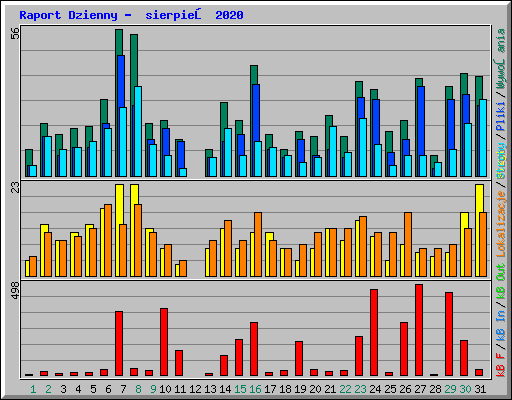Click the top chart axis value 56
The image size is (512, 400).
[15, 33]
